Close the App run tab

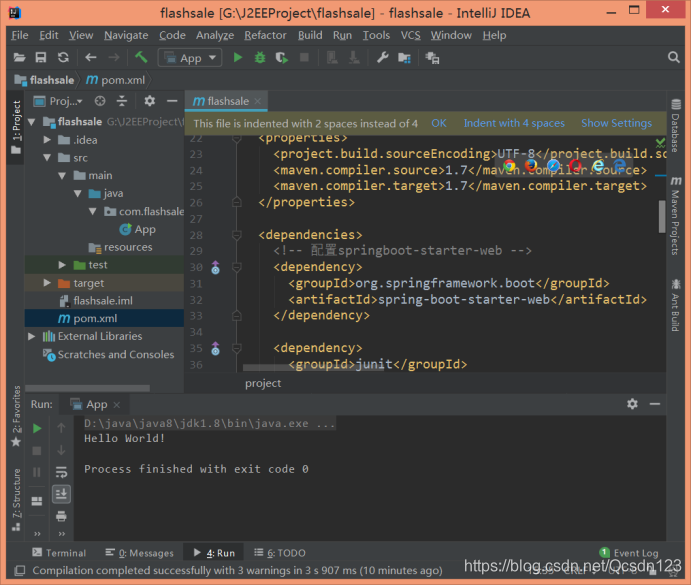117,405
